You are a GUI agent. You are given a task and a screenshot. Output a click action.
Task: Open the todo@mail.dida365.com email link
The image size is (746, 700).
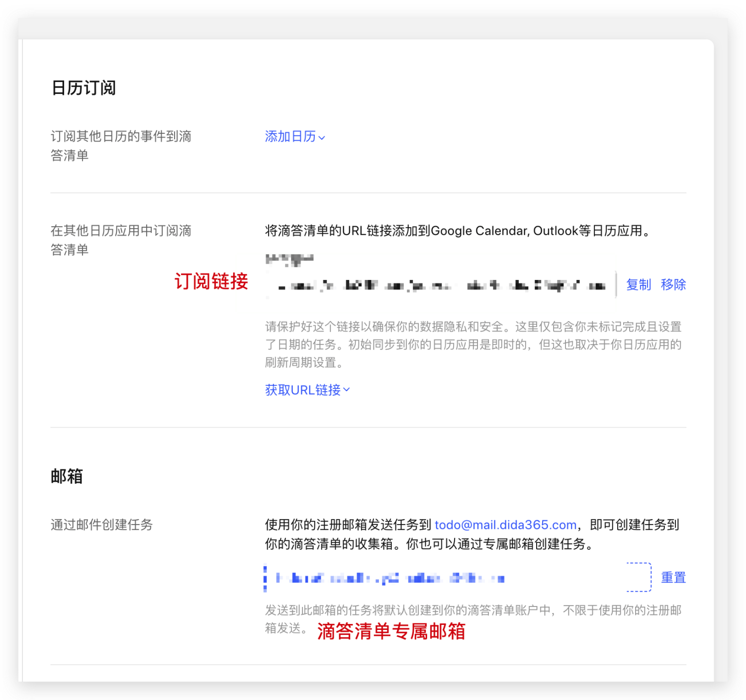pyautogui.click(x=505, y=525)
